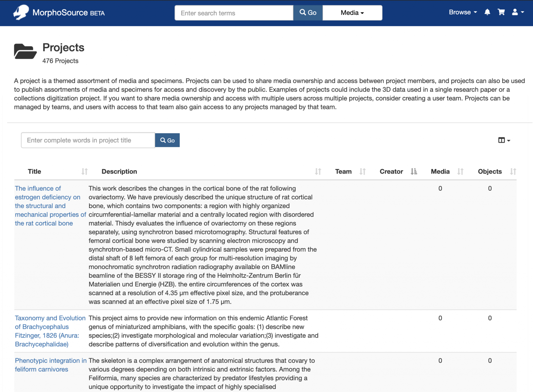533x392 pixels.
Task: Toggle sorting on the Objects column
Action: click(513, 171)
